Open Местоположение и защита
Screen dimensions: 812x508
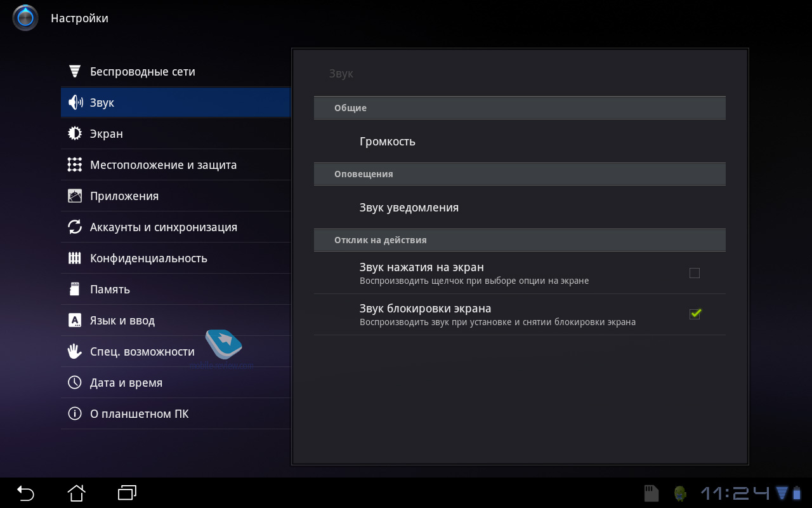tap(176, 164)
